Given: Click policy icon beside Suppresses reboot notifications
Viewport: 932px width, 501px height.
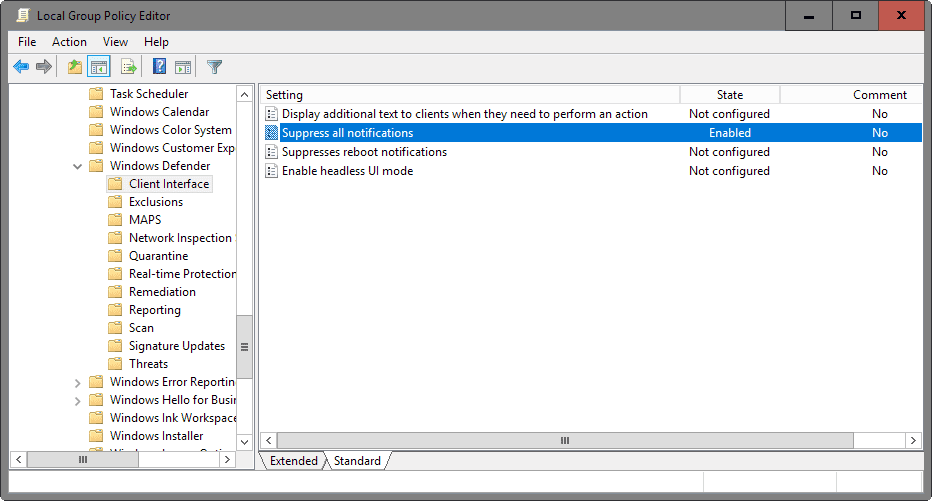Looking at the screenshot, I should click(271, 152).
